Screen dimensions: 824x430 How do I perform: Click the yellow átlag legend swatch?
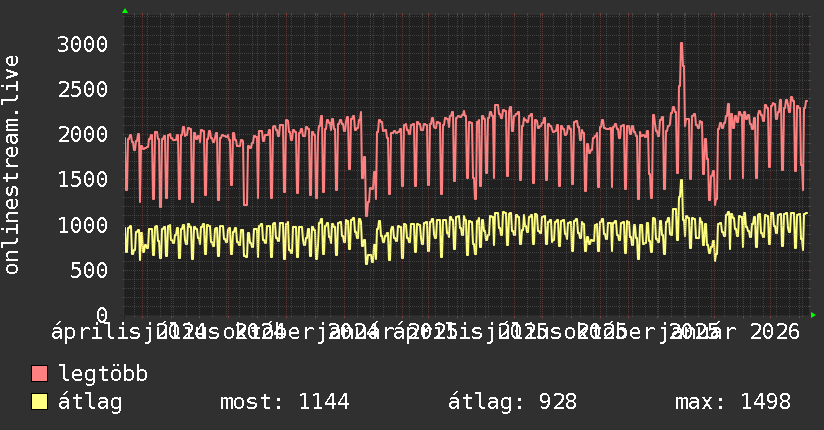[39, 402]
